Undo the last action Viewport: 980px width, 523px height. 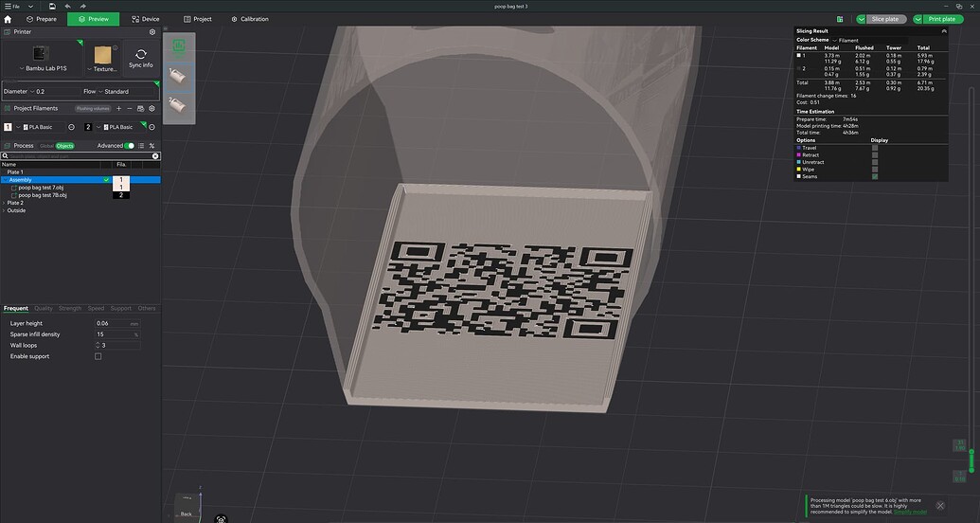(x=67, y=7)
